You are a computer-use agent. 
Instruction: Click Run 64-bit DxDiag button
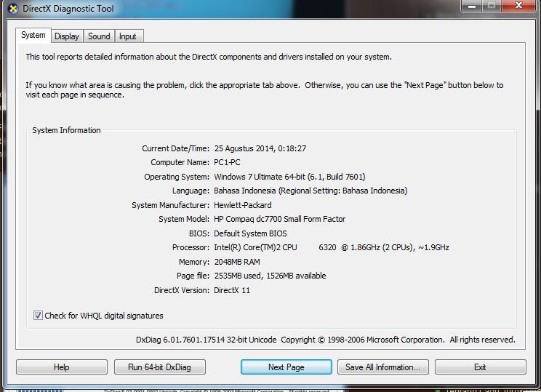(x=159, y=367)
